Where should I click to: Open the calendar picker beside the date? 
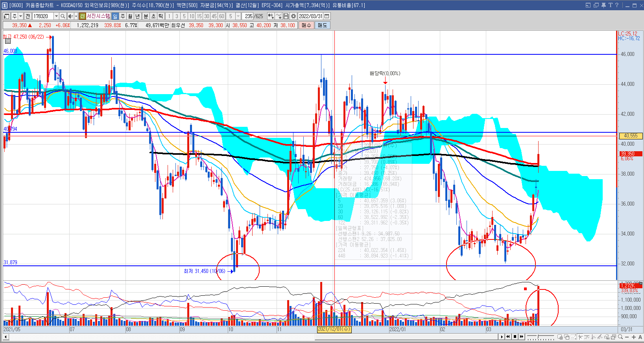(327, 16)
